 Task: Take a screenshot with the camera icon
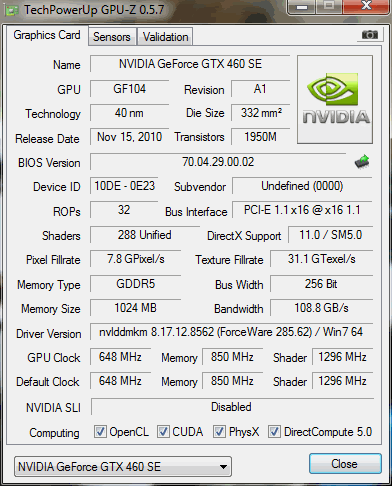tap(370, 34)
